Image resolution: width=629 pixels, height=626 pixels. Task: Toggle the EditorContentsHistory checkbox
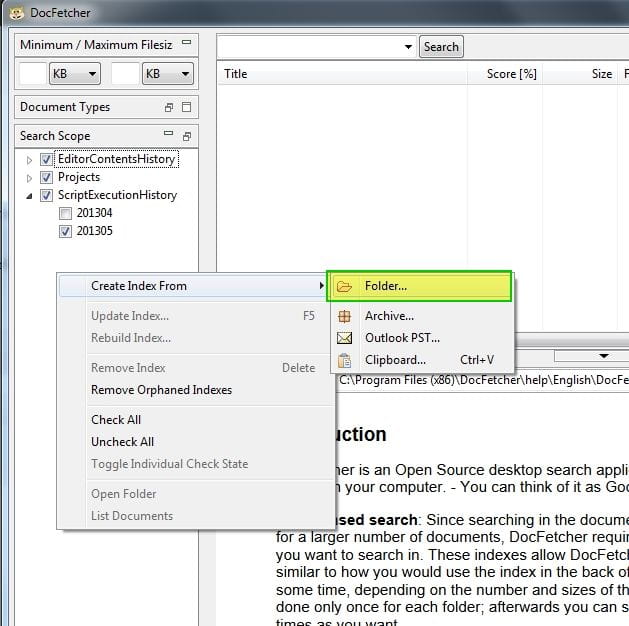(46, 160)
